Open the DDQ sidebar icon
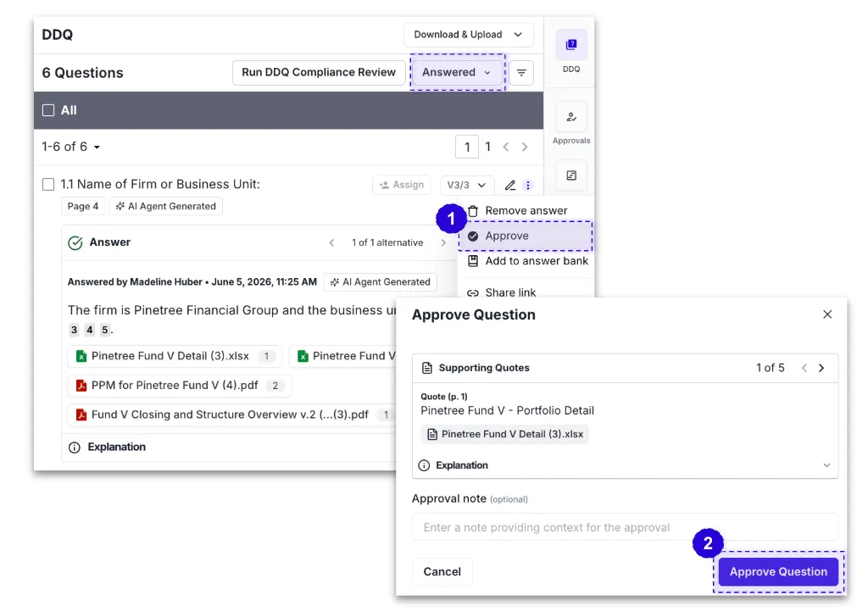This screenshot has height=612, width=868. 571,45
